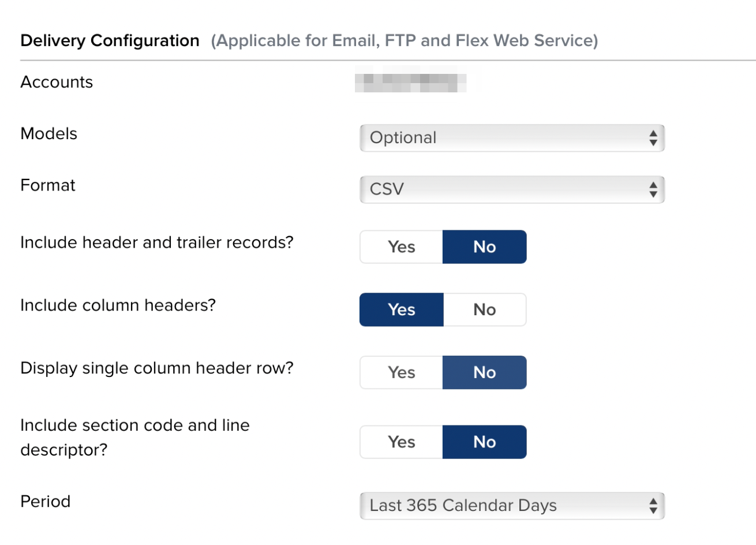Enable Display single column header row

coord(401,372)
